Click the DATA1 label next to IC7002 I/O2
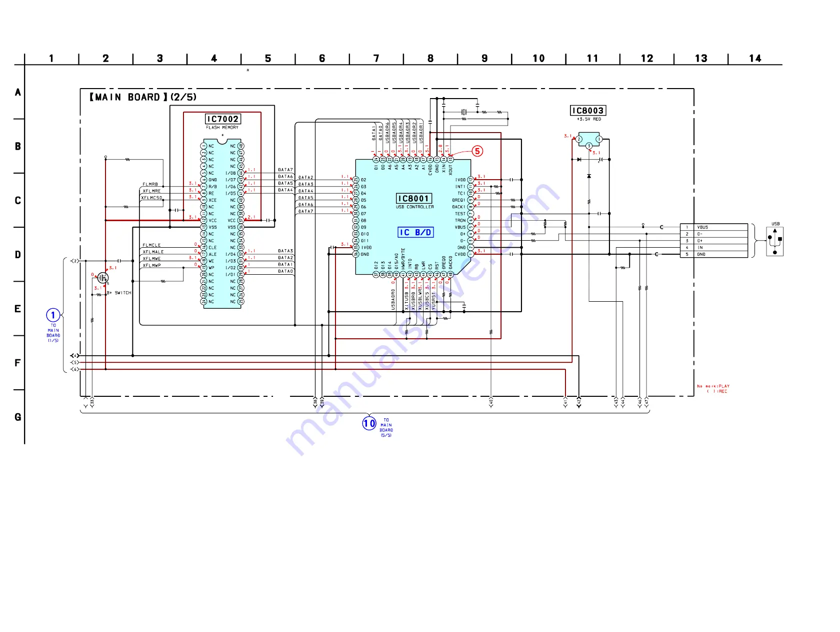 coord(285,265)
